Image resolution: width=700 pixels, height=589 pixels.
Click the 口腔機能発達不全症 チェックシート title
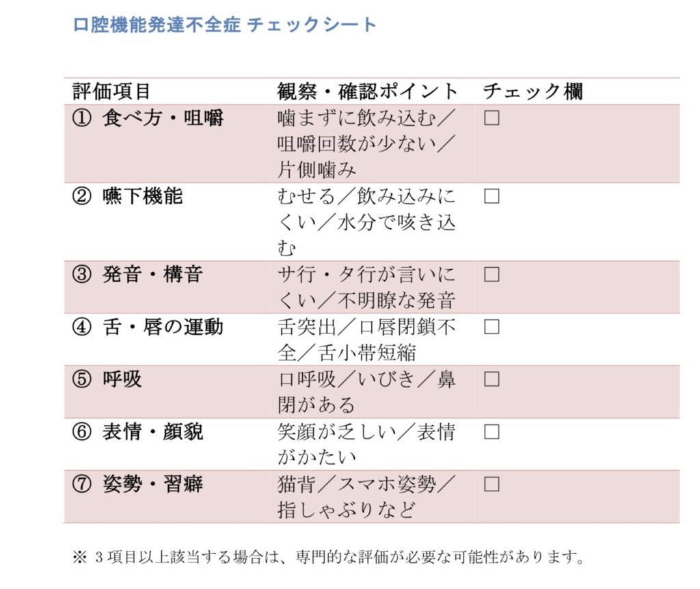[225, 25]
